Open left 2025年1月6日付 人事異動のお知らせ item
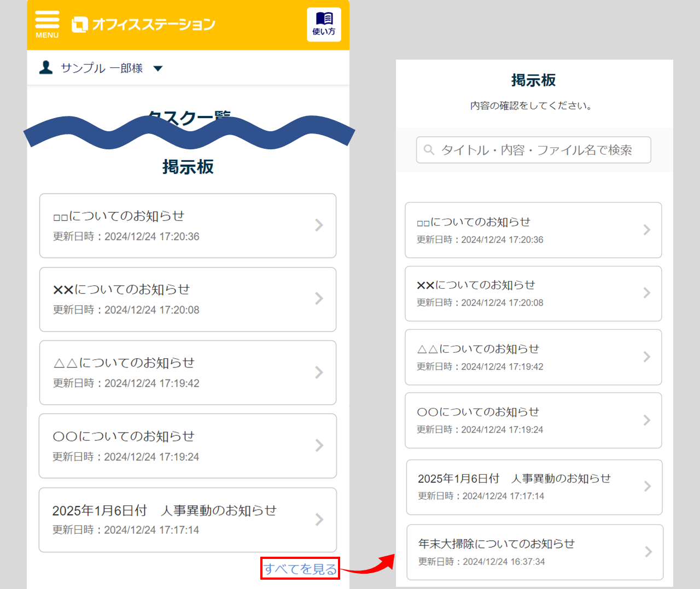This screenshot has height=589, width=700. 180,520
